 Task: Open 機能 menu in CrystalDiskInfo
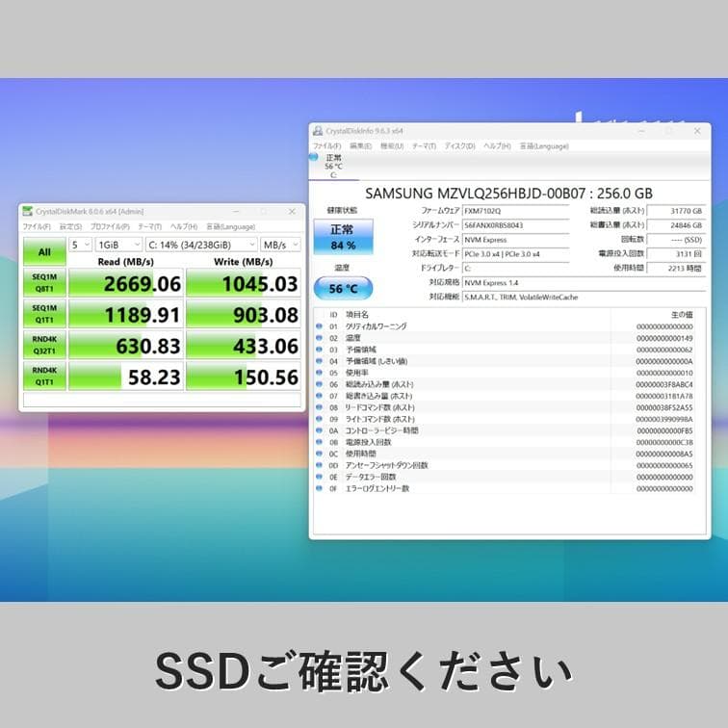pyautogui.click(x=392, y=145)
